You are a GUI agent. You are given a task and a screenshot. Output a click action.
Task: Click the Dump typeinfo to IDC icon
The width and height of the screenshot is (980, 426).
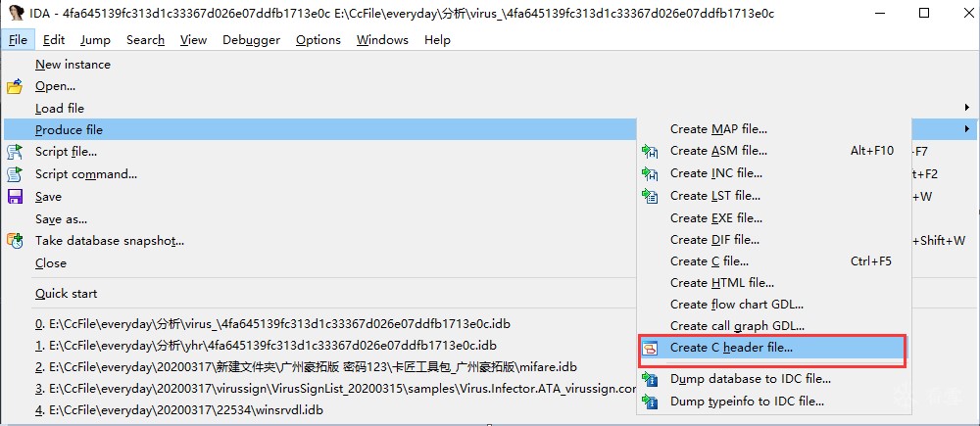[x=650, y=402]
